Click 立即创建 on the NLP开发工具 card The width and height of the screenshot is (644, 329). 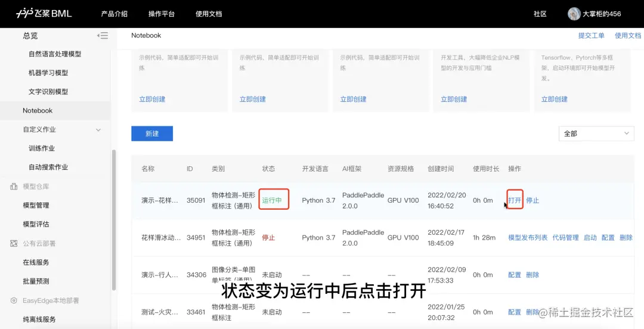tap(454, 99)
